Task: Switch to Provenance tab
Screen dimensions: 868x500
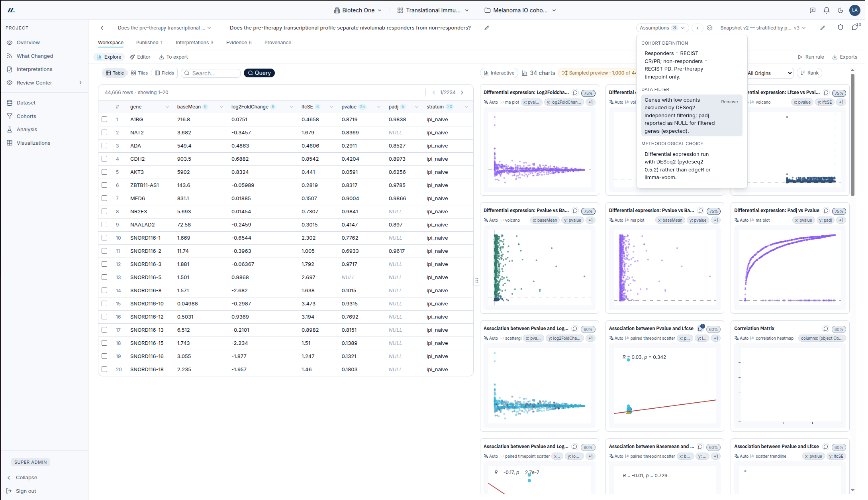Action: (278, 43)
